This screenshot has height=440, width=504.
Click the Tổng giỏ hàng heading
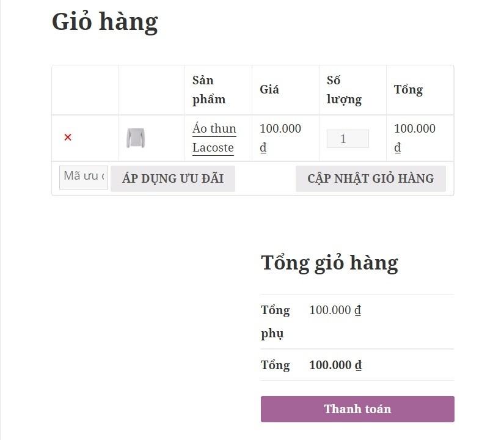[x=329, y=263]
